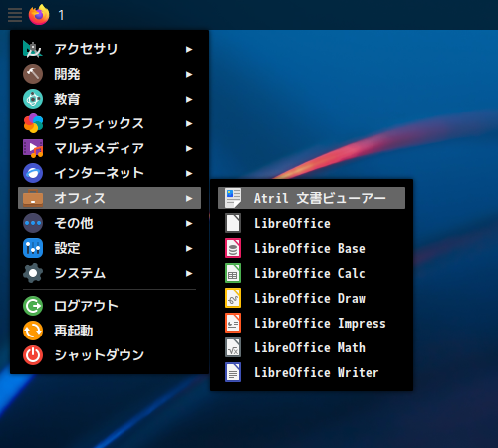Click the LibreOffice Writer document icon
Viewport: 498px width, 448px height.
point(233,372)
